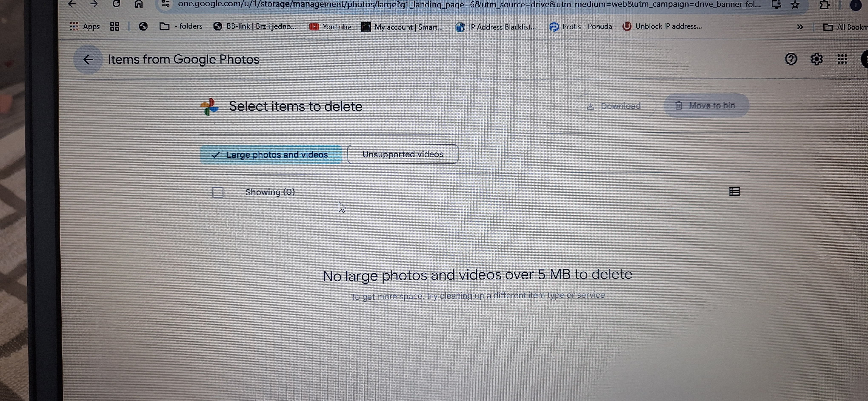Tick the Showing (0) select-all checkbox

[x=218, y=192]
